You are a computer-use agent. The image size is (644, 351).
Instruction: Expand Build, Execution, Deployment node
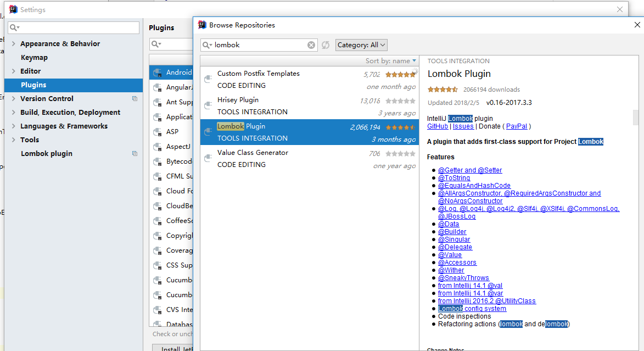tap(14, 112)
